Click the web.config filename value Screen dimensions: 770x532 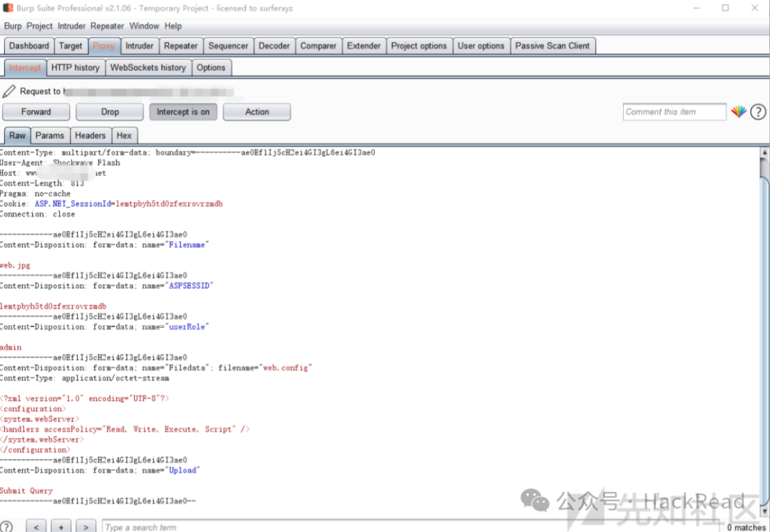click(x=285, y=367)
